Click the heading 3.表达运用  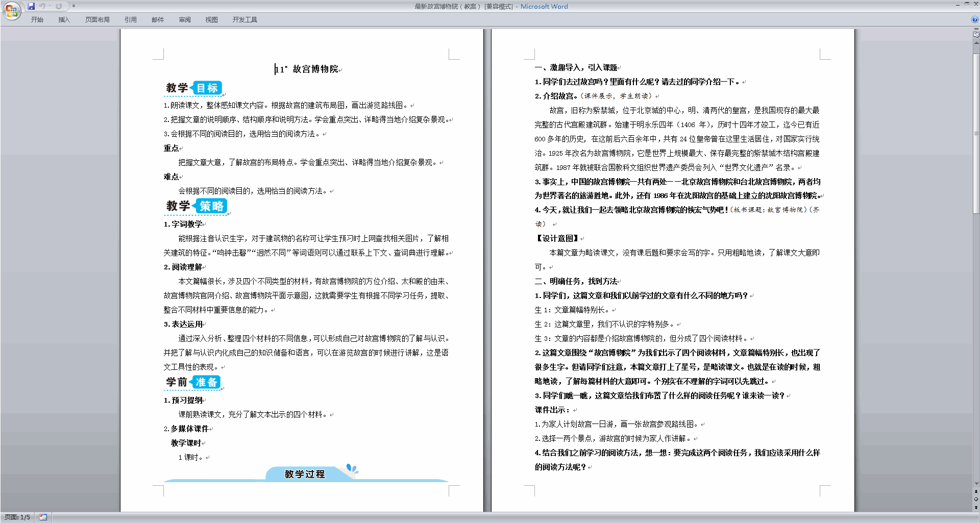tap(183, 324)
